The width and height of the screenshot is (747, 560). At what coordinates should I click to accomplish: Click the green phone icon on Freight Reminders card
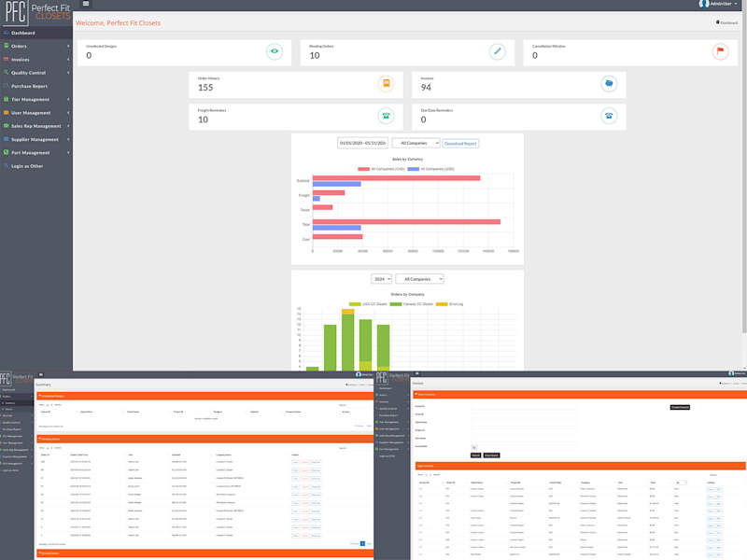point(387,116)
